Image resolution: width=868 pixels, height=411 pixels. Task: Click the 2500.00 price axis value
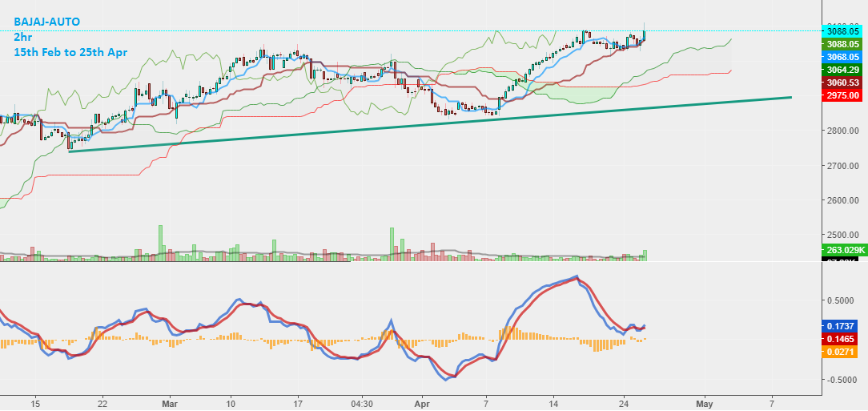coord(843,236)
